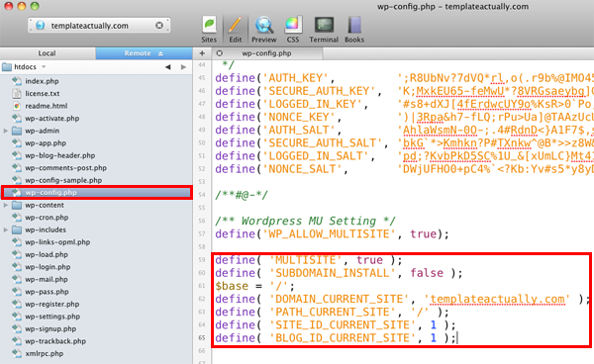The height and width of the screenshot is (364, 594).
Task: Click the templateactually.com site field
Action: [x=99, y=26]
